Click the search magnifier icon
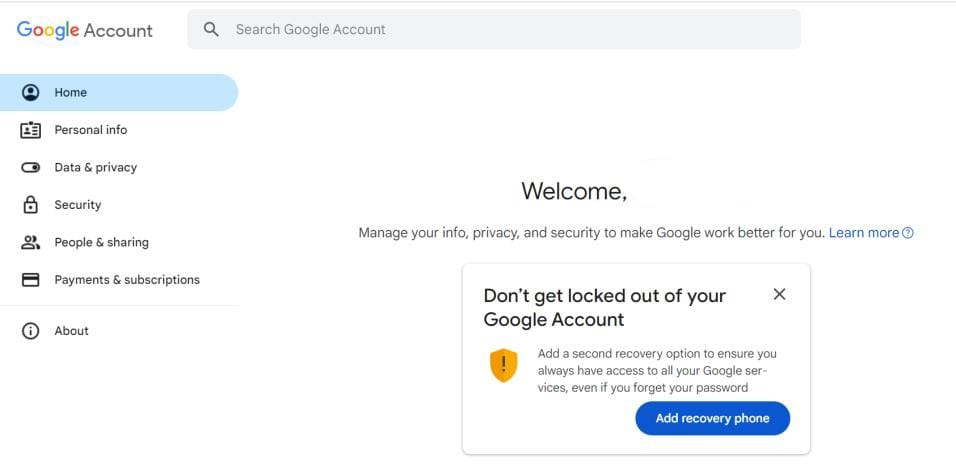The image size is (956, 474). coord(211,29)
